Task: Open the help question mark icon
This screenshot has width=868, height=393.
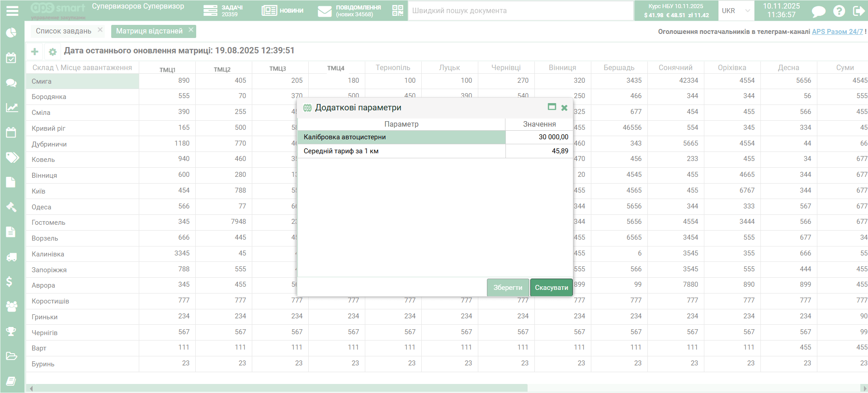Action: 839,11
